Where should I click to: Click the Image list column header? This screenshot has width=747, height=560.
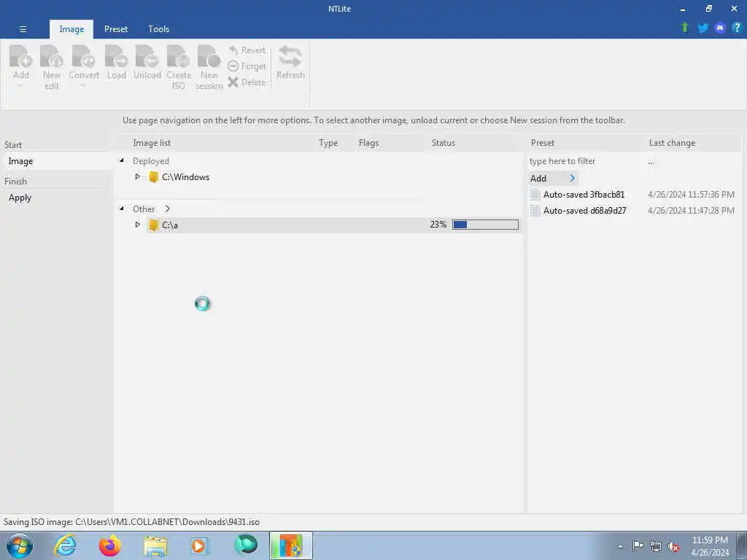pyautogui.click(x=152, y=143)
